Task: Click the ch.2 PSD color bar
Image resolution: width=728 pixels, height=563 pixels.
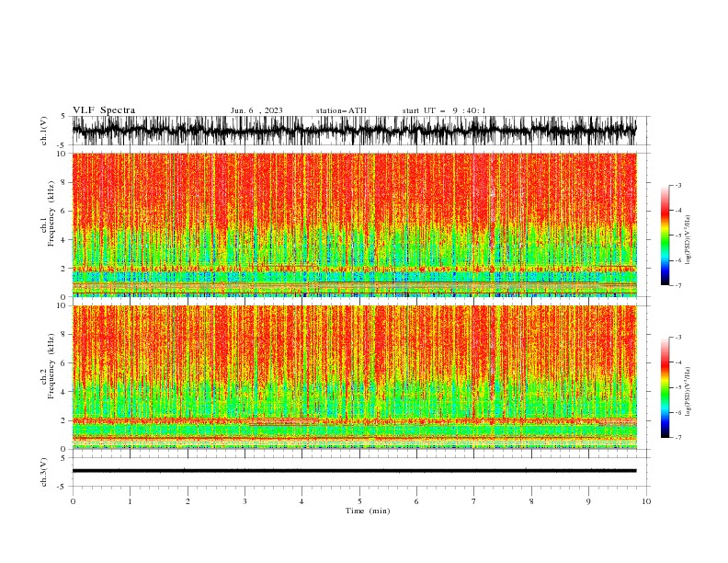Action: point(665,387)
